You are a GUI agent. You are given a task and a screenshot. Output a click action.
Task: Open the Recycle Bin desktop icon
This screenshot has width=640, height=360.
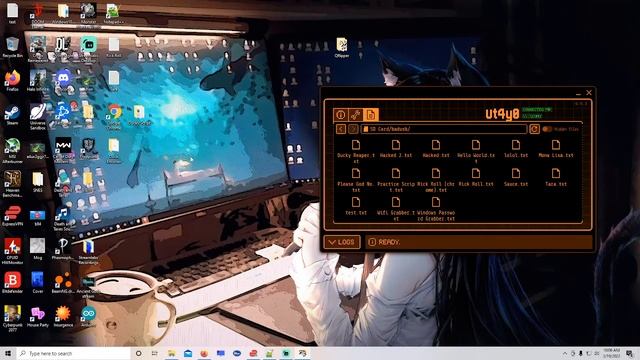[12, 47]
